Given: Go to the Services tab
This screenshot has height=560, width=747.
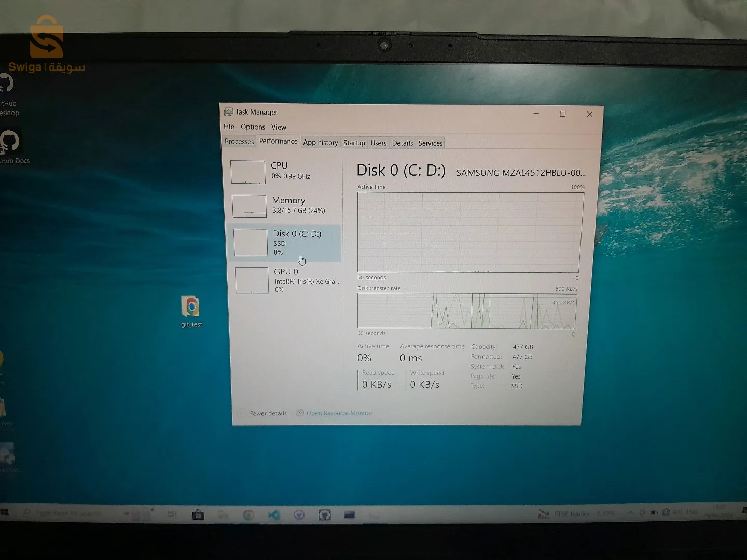Looking at the screenshot, I should 430,143.
